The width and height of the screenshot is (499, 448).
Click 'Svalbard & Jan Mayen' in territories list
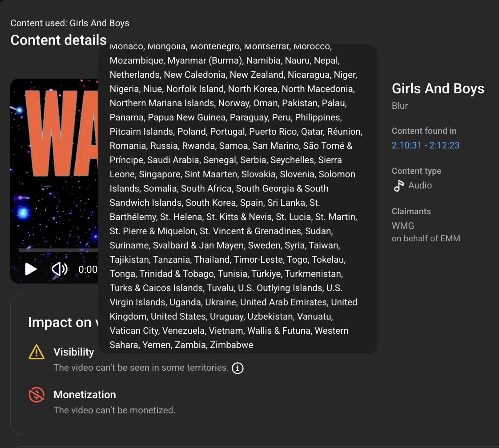tap(198, 245)
